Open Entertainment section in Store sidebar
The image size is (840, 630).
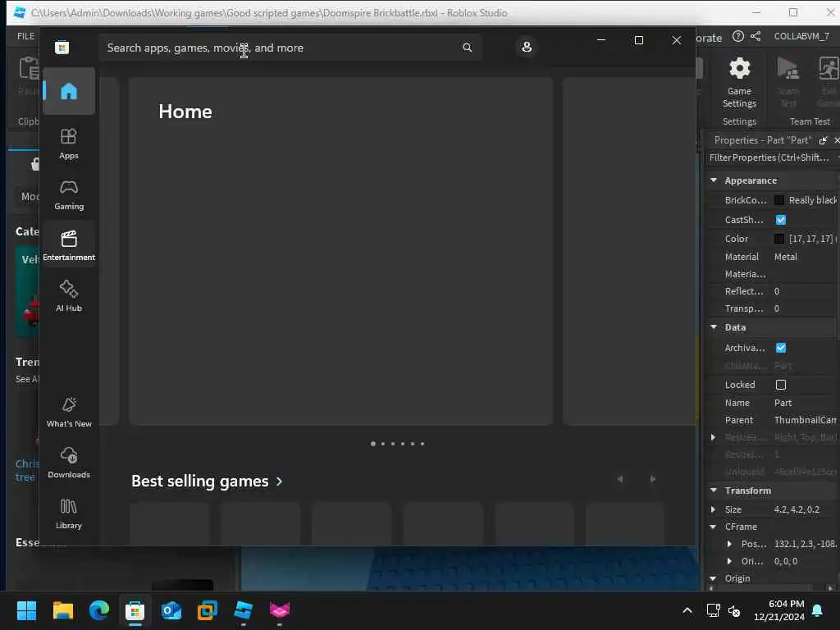[69, 246]
